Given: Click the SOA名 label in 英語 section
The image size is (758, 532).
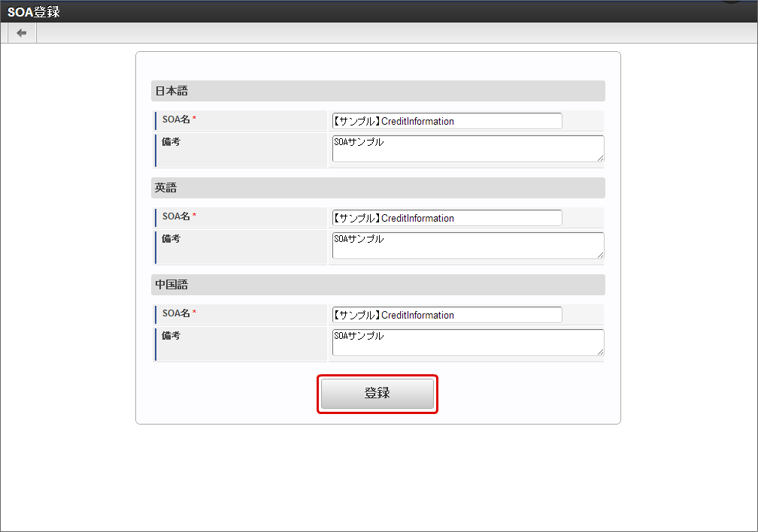Looking at the screenshot, I should [x=176, y=216].
